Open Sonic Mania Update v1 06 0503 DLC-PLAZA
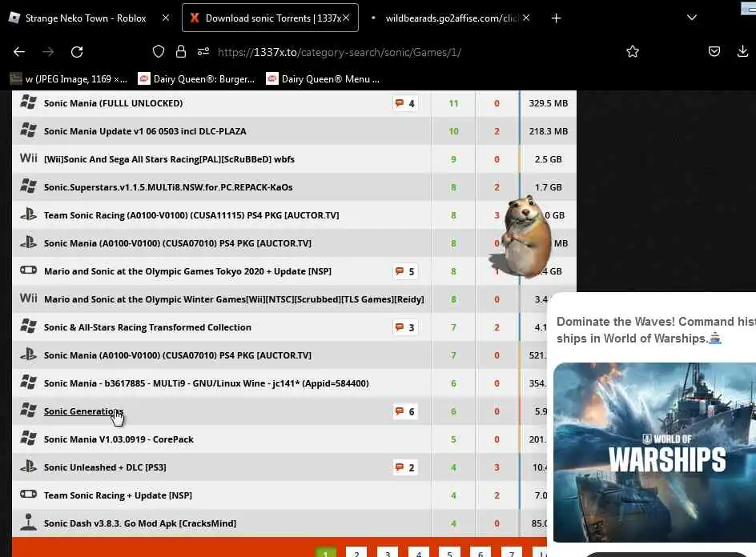756x557 pixels. [145, 131]
